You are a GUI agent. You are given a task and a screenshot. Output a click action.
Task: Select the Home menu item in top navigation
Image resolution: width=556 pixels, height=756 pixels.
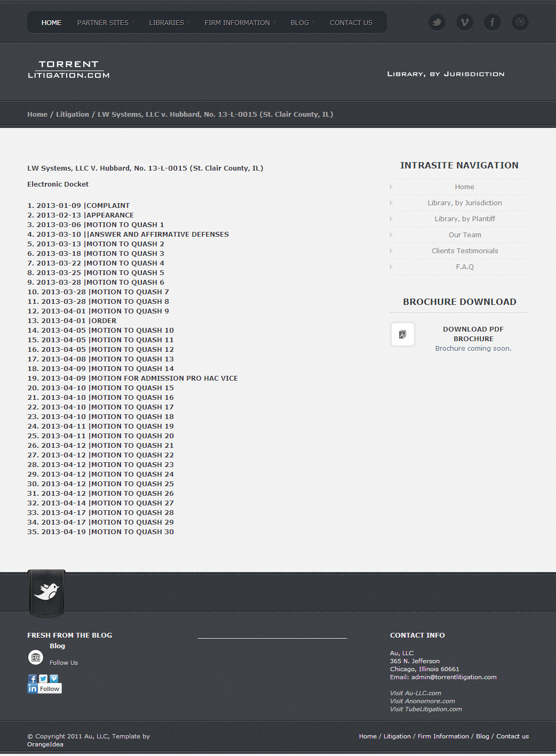(x=51, y=23)
